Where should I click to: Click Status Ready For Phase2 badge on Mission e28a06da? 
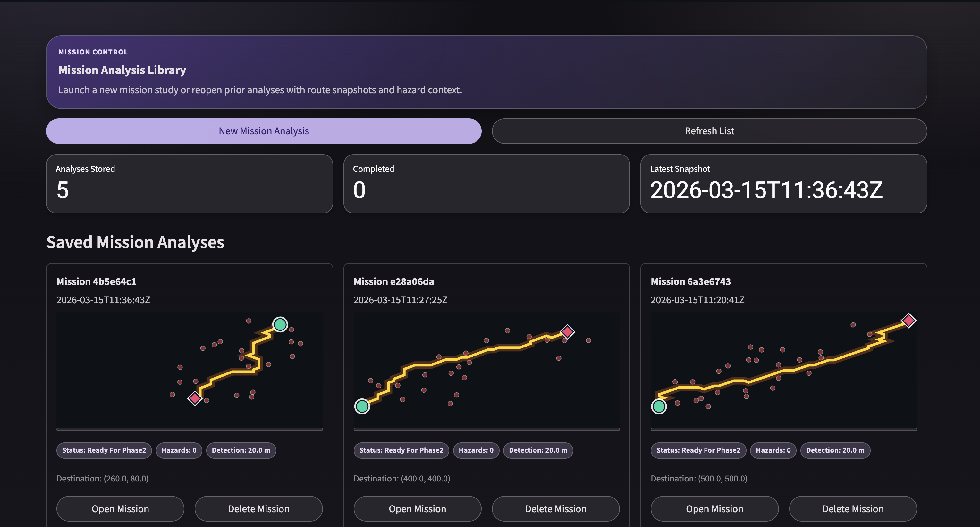pos(401,450)
